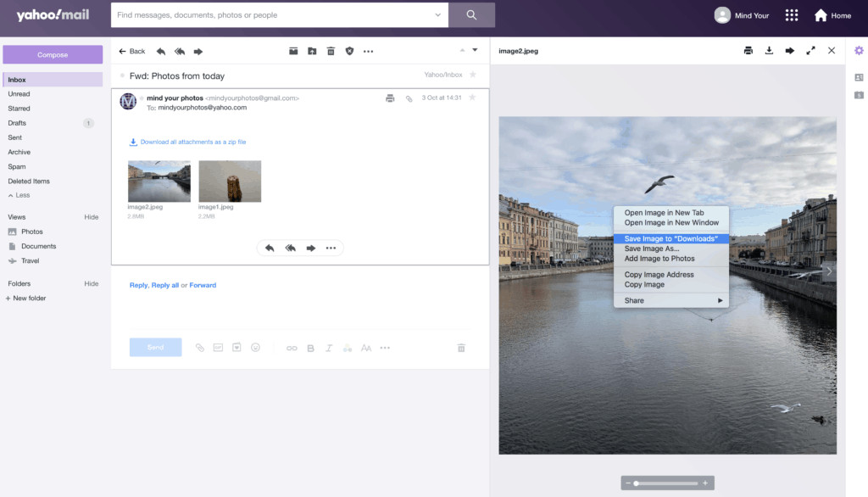
Task: Toggle italic in reply toolbar
Action: pyautogui.click(x=329, y=348)
